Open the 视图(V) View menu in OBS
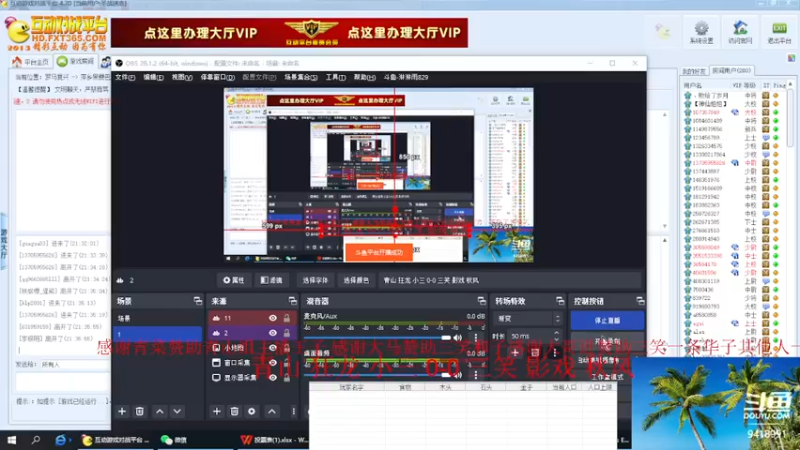 182,78
